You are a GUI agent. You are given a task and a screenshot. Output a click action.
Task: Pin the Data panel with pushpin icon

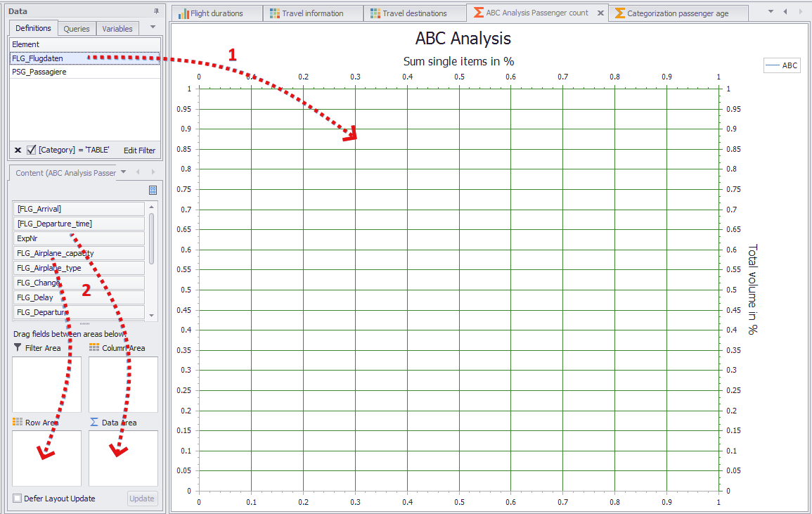click(x=156, y=11)
